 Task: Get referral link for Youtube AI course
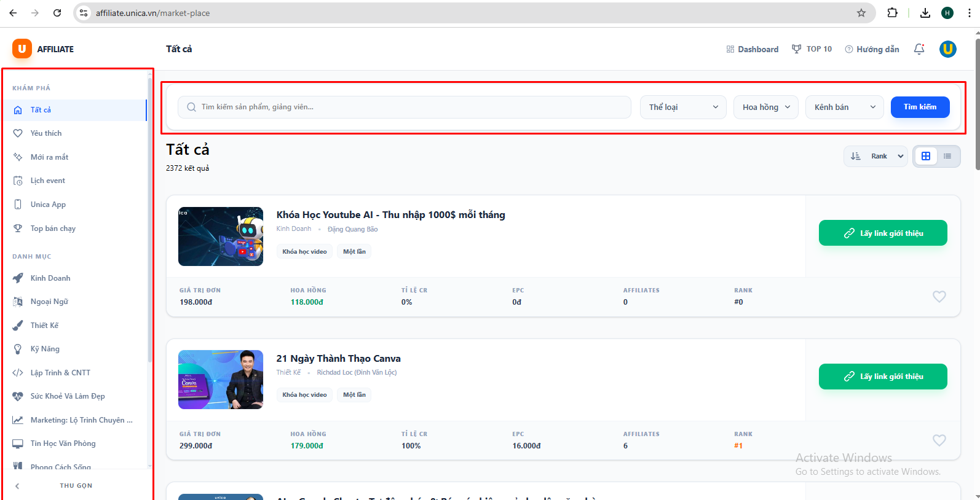point(882,233)
